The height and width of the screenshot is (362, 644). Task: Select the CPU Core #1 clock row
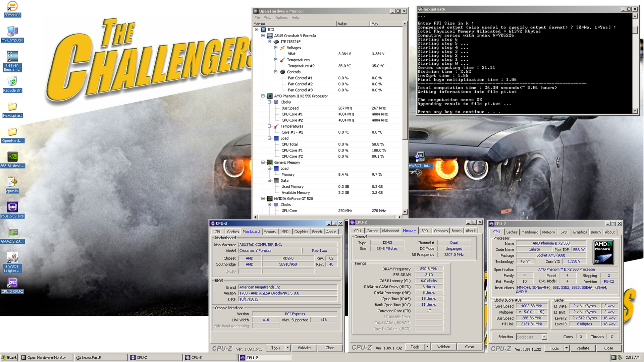(x=327, y=114)
